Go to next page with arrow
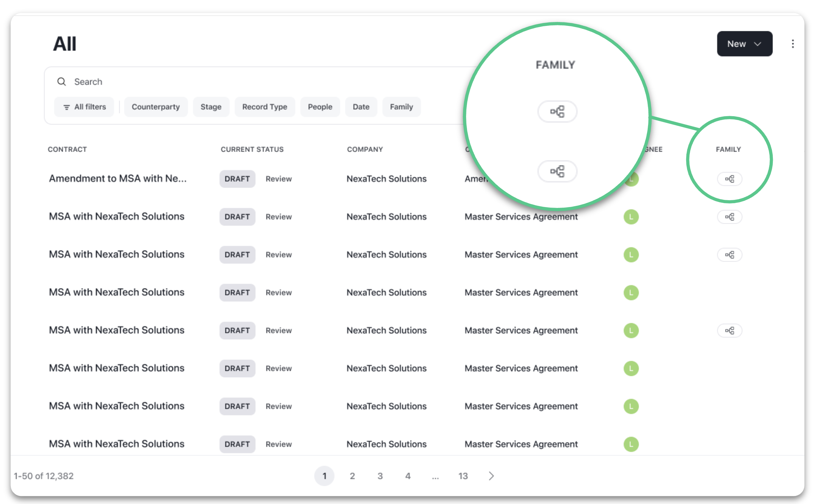This screenshot has height=504, width=822. pyautogui.click(x=491, y=476)
